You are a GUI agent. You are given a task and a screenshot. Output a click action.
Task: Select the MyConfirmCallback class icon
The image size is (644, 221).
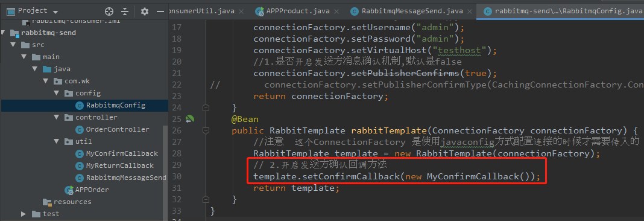coord(80,153)
